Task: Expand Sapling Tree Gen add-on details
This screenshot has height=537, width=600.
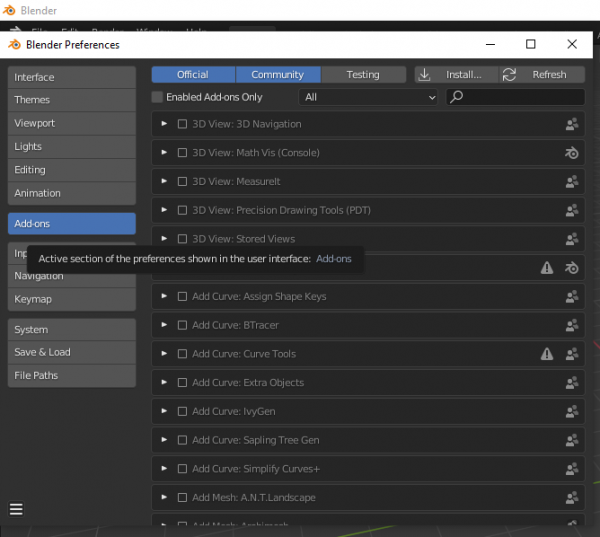Action: [164, 439]
